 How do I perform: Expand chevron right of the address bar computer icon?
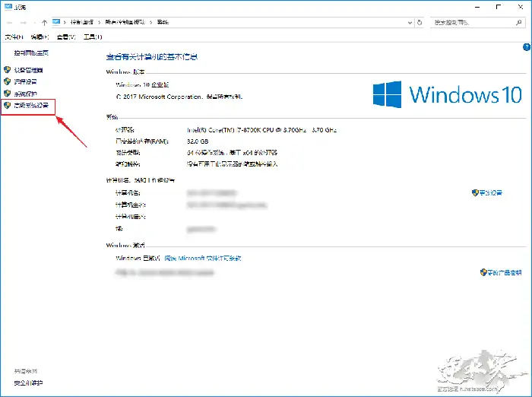65,22
